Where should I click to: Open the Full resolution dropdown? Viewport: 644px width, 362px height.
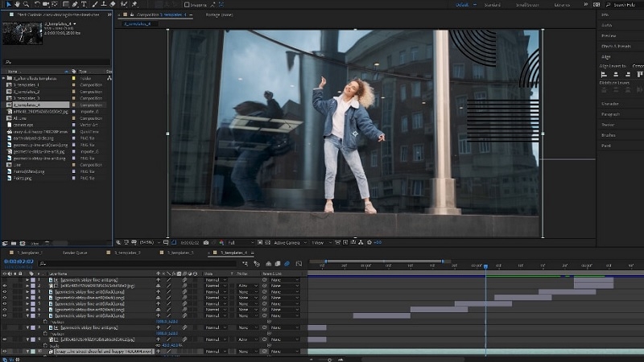tap(241, 243)
